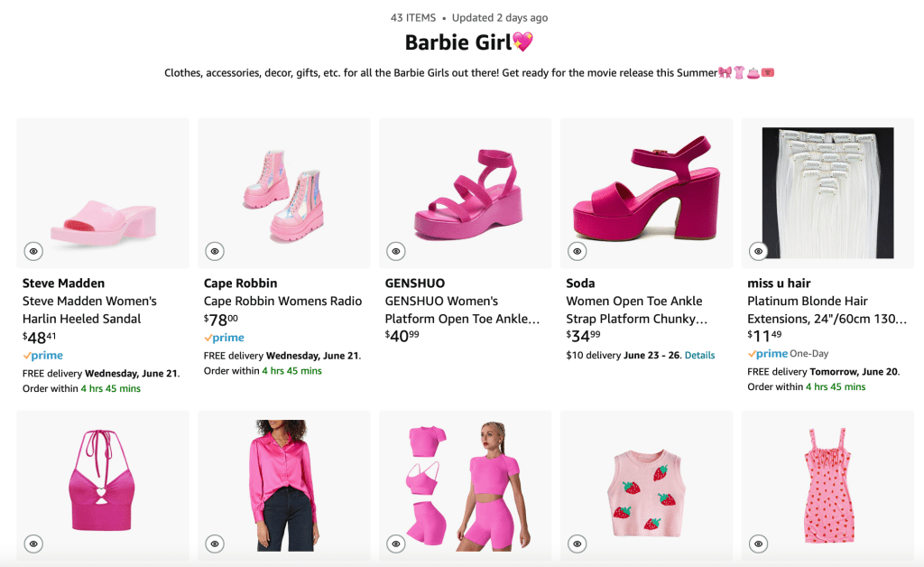Click eye icon on Soda chunky heel
Image resolution: width=924 pixels, height=567 pixels.
tap(577, 251)
